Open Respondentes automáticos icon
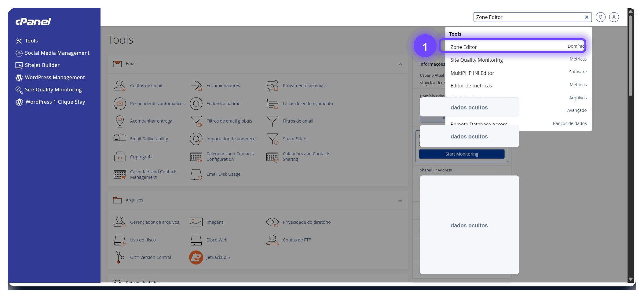Viewport: 644px width, 298px height. tap(119, 104)
